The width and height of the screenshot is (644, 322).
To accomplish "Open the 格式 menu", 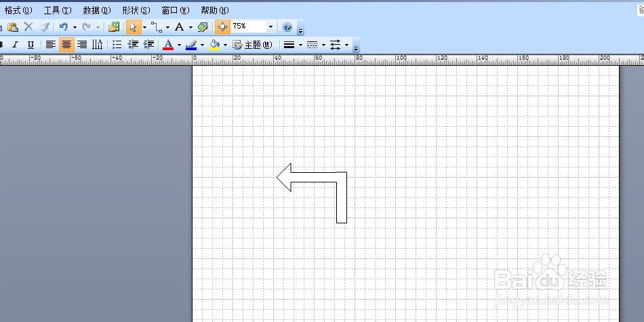I will click(x=18, y=10).
